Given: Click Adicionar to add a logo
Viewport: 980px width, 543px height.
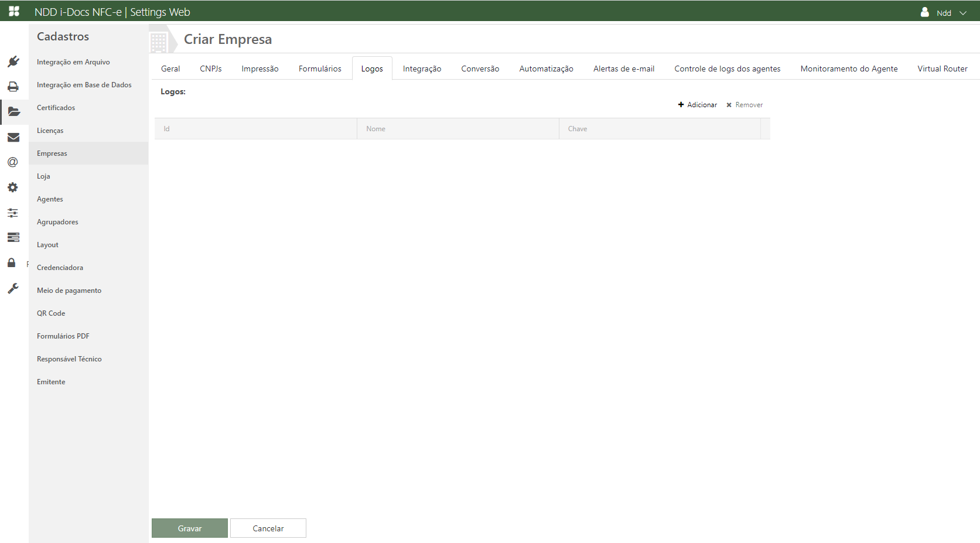Looking at the screenshot, I should click(697, 105).
